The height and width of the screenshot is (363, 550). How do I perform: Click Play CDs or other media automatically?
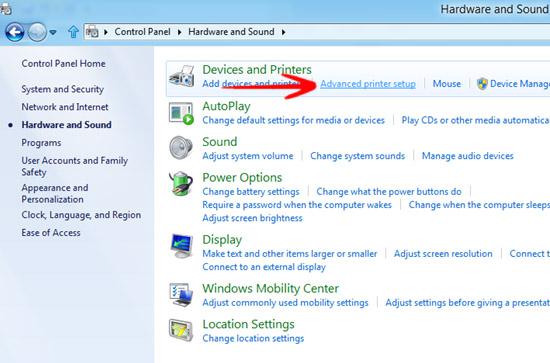pyautogui.click(x=476, y=120)
